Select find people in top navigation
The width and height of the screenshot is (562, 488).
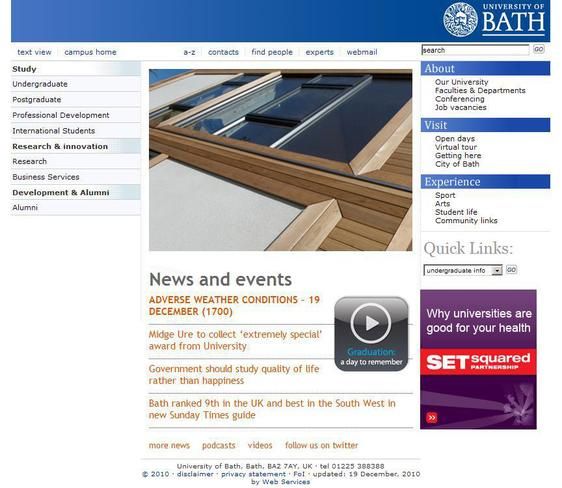pyautogui.click(x=272, y=52)
